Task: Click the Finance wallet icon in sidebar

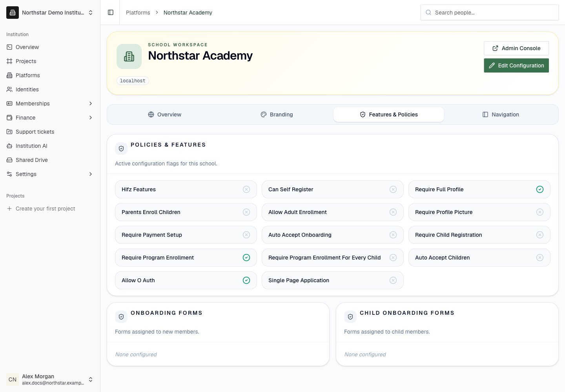Action: 9,118
